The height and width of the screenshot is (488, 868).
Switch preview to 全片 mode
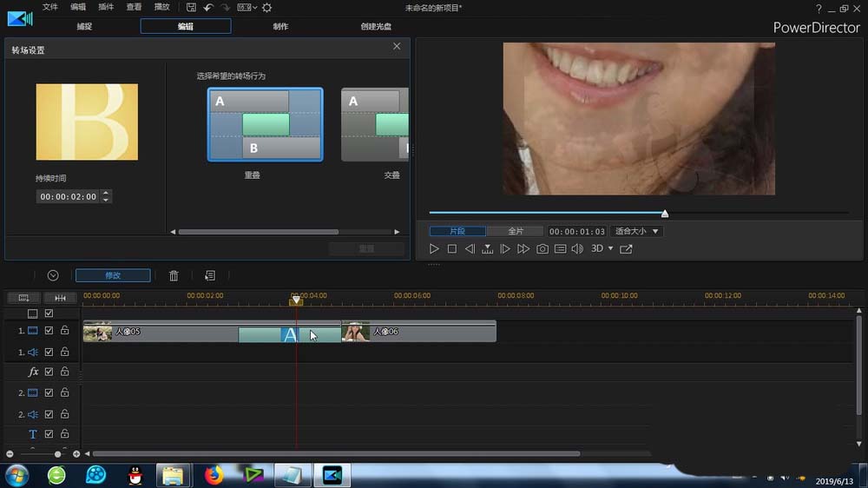[x=515, y=232]
